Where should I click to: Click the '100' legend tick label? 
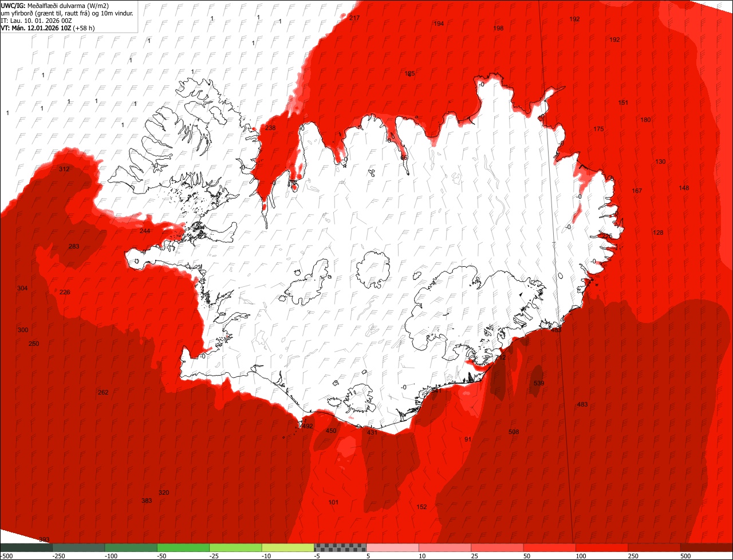pyautogui.click(x=581, y=556)
